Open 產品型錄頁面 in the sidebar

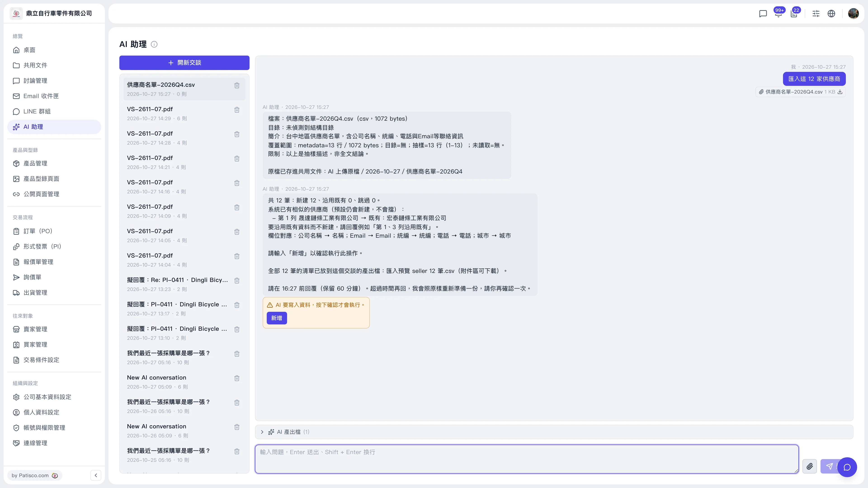(x=54, y=179)
